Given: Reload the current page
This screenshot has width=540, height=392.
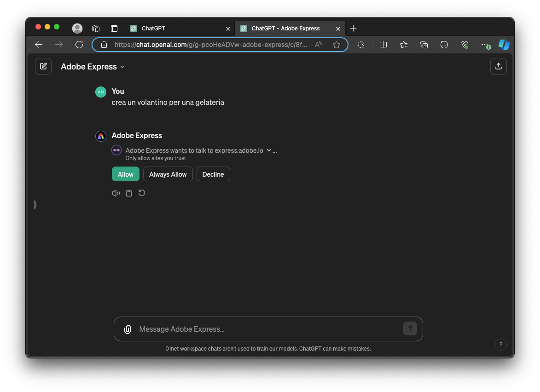Looking at the screenshot, I should click(x=79, y=45).
